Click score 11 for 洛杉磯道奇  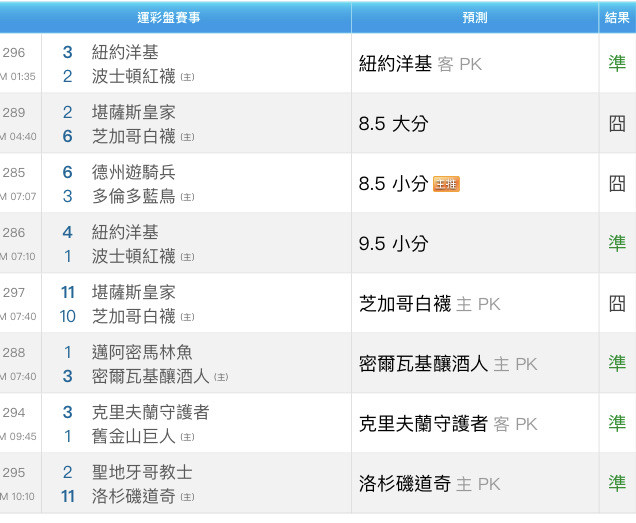coord(68,497)
